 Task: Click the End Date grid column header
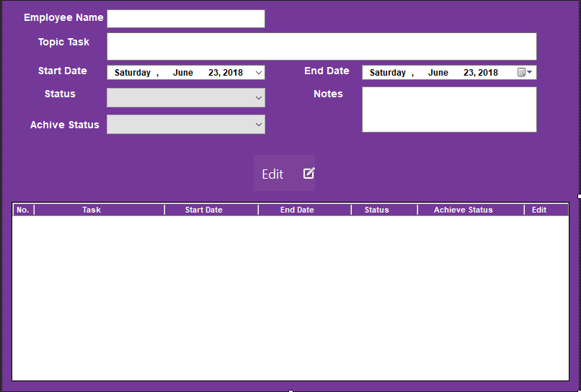[x=297, y=210]
